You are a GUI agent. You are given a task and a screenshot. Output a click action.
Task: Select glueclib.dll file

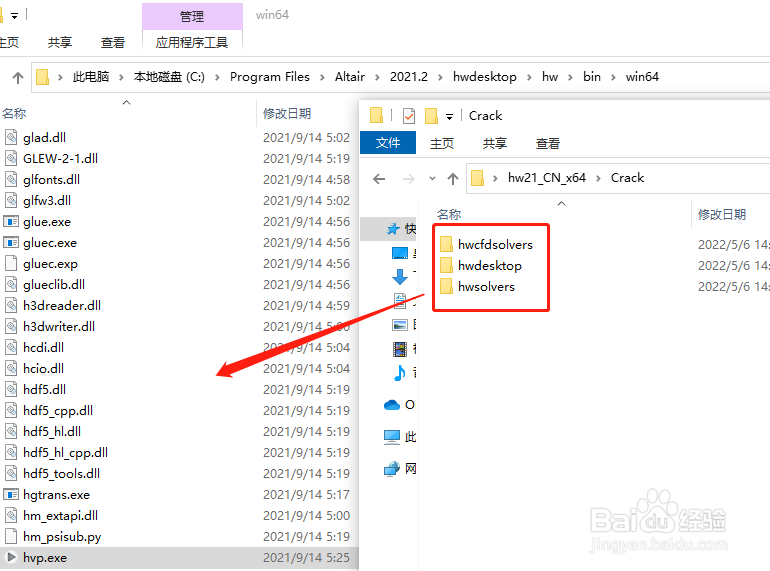pyautogui.click(x=54, y=285)
